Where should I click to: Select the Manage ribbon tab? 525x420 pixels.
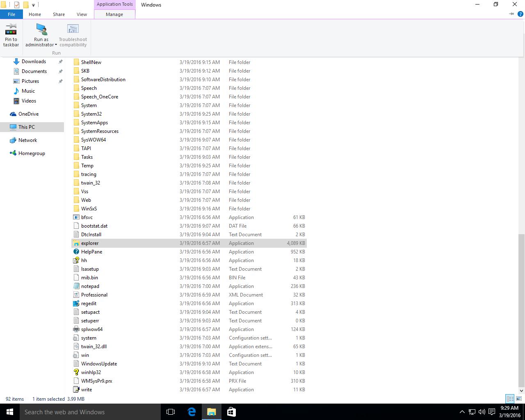coord(114,14)
